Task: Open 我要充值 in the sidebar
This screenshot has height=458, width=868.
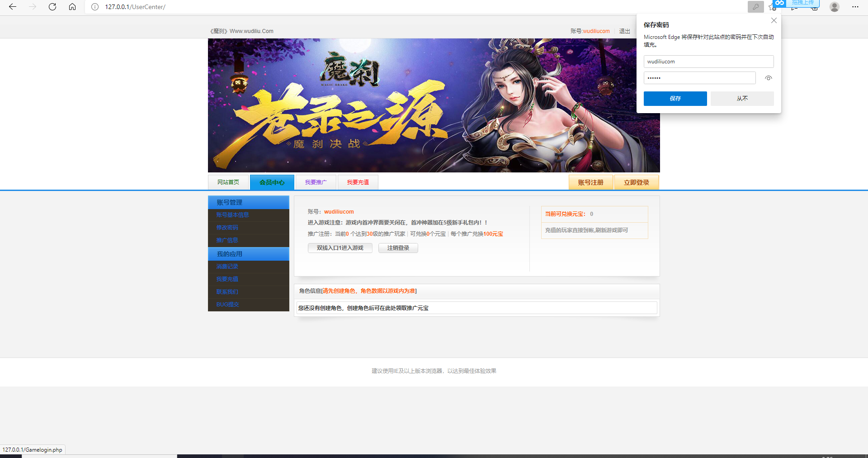Action: pyautogui.click(x=227, y=279)
